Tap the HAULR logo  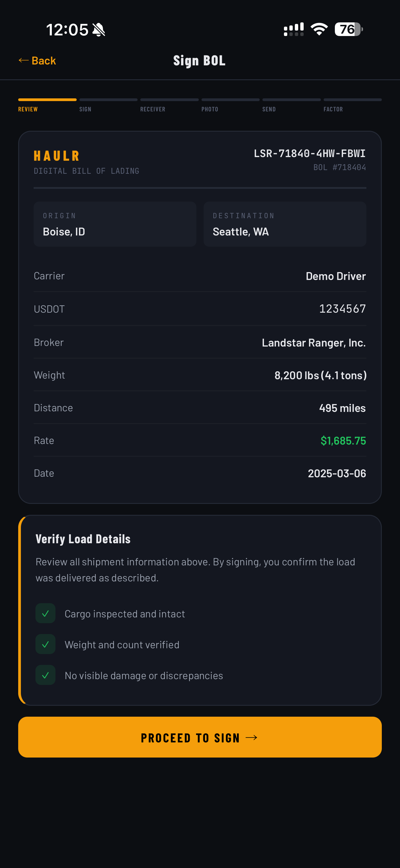57,156
